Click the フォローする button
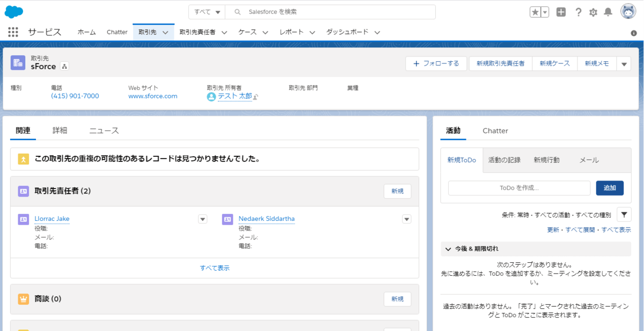Screen dimensions: 644x331 click(x=437, y=63)
